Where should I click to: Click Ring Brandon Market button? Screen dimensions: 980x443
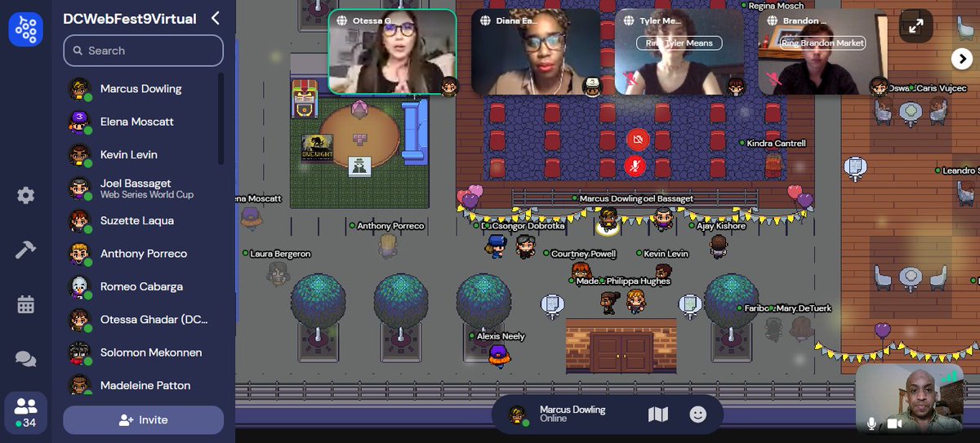click(x=822, y=43)
